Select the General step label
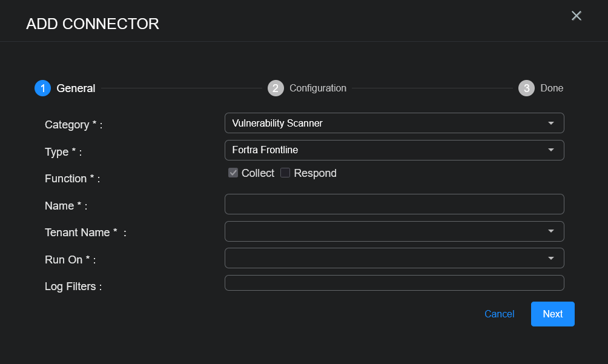Image resolution: width=608 pixels, height=364 pixels. (76, 88)
